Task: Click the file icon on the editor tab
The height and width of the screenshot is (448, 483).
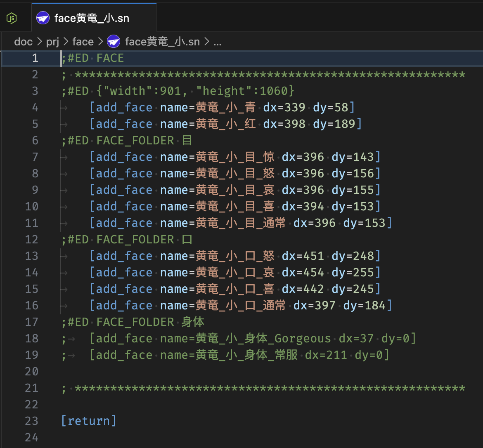Action: point(43,18)
